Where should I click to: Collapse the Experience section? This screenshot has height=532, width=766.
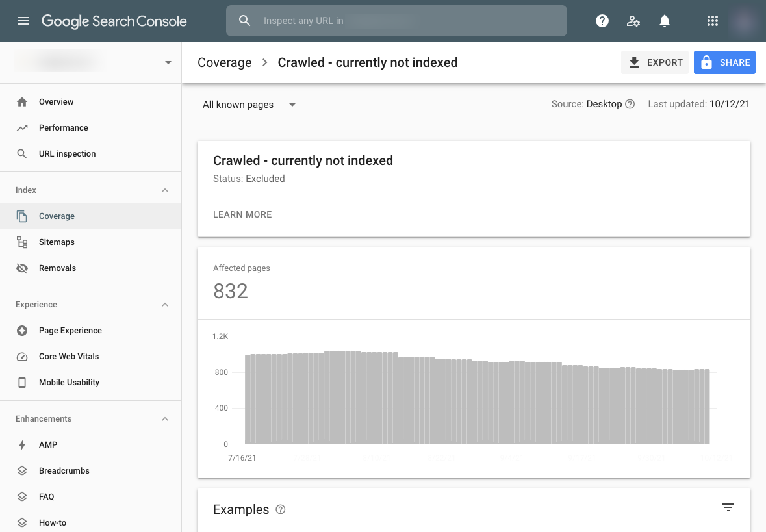pos(165,305)
